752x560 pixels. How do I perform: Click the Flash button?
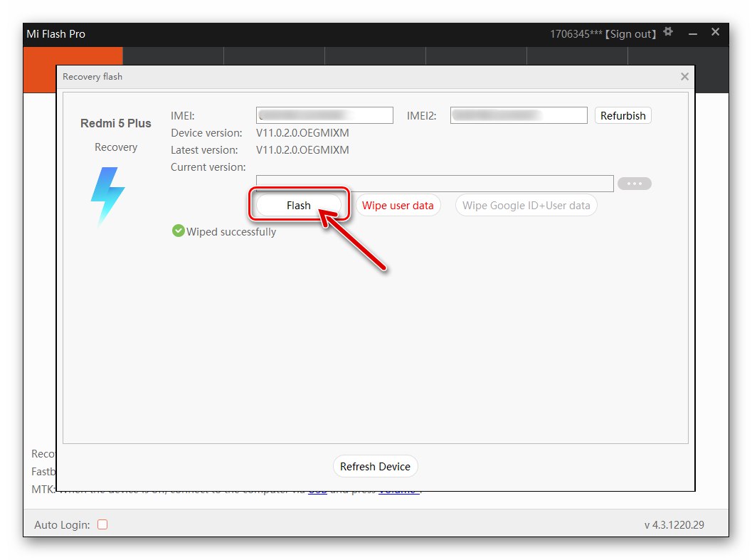pos(299,206)
